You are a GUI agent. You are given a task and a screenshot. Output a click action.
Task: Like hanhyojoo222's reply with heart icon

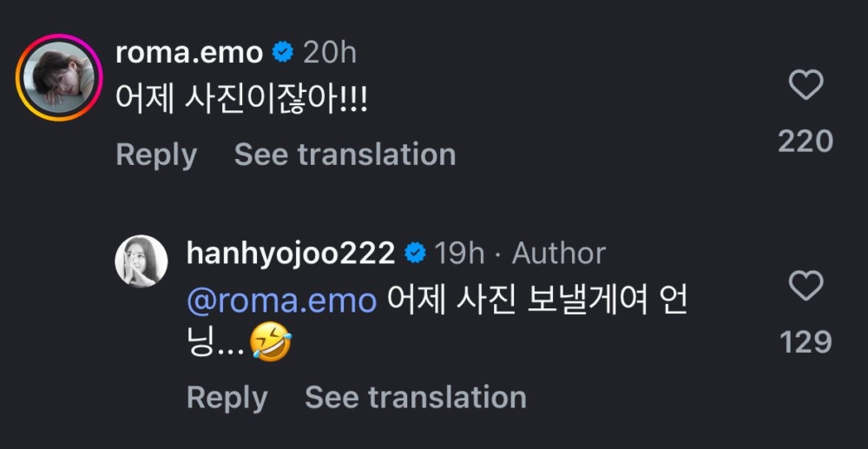(x=805, y=286)
